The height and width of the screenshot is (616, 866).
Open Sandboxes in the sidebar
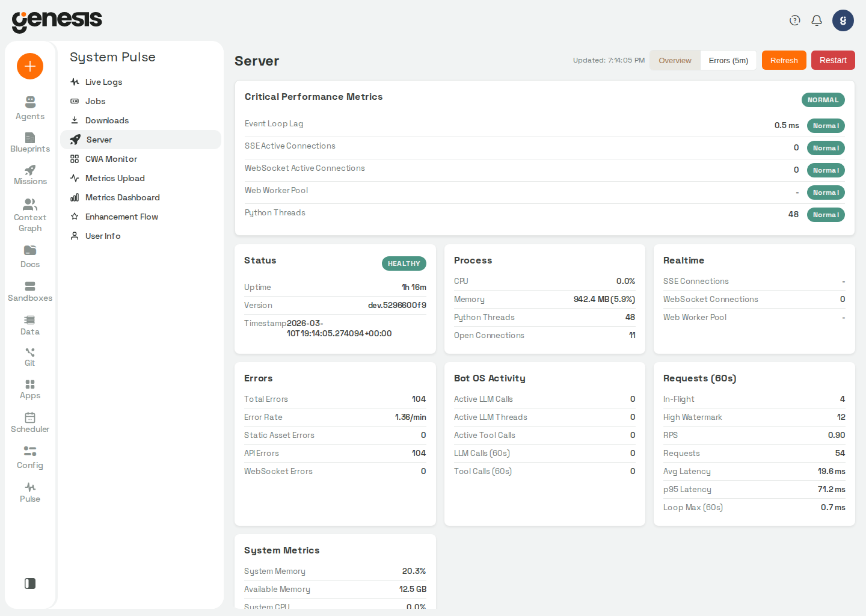click(30, 291)
